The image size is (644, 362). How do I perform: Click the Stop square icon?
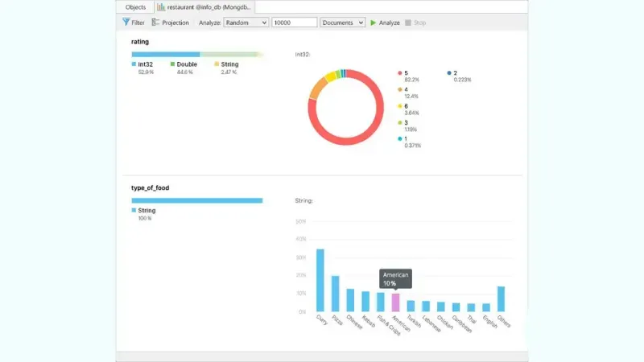pyautogui.click(x=408, y=23)
